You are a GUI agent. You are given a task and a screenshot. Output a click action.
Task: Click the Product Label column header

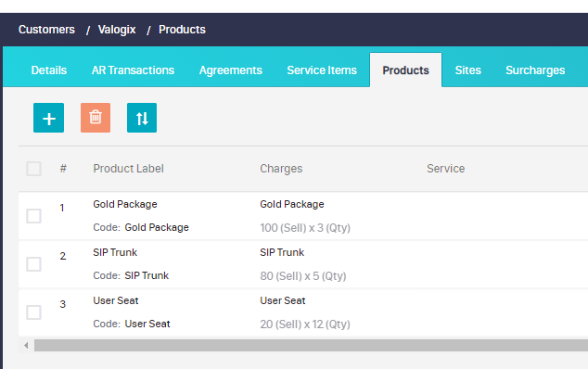[x=128, y=169]
